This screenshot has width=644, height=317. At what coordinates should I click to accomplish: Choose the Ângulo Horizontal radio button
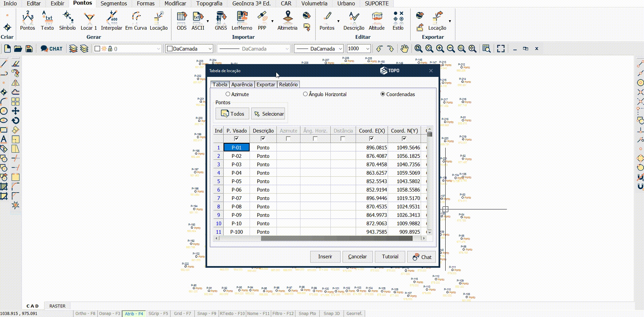[305, 94]
